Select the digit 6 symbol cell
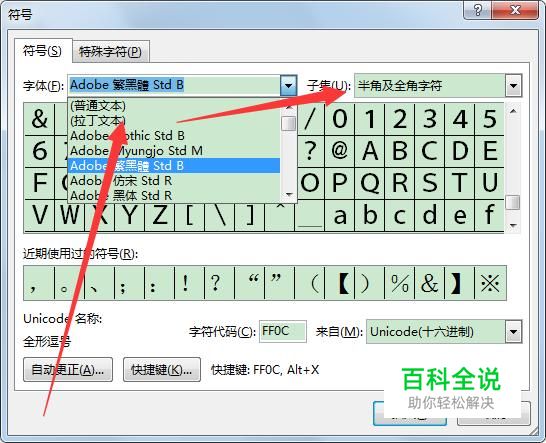Screen dimensions: 546x443 click(39, 151)
